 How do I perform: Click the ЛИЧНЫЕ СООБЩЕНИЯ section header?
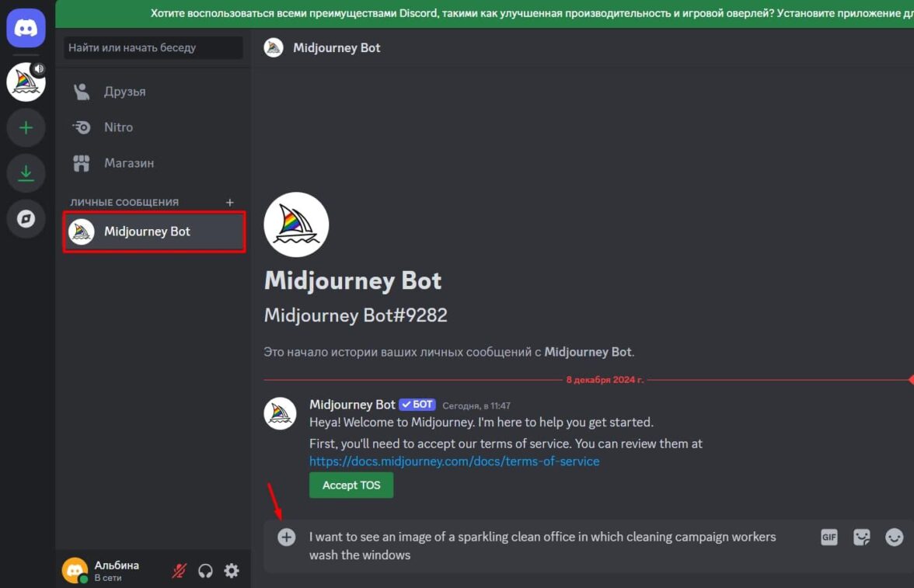(124, 202)
